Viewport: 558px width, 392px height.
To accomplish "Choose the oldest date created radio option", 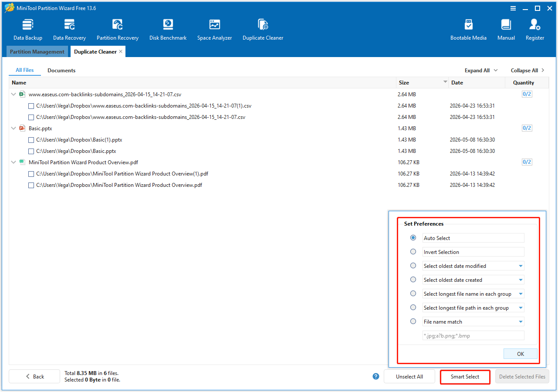I will [x=413, y=280].
